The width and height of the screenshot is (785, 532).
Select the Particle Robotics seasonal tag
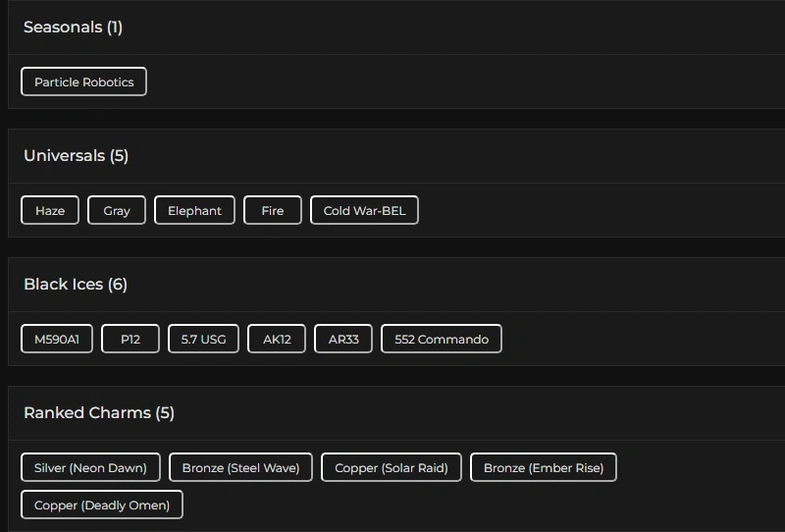83,81
